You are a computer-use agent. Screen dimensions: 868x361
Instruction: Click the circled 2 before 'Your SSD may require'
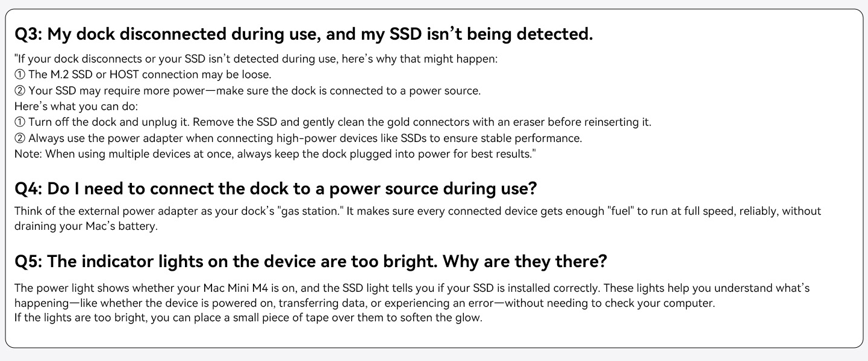coord(20,91)
